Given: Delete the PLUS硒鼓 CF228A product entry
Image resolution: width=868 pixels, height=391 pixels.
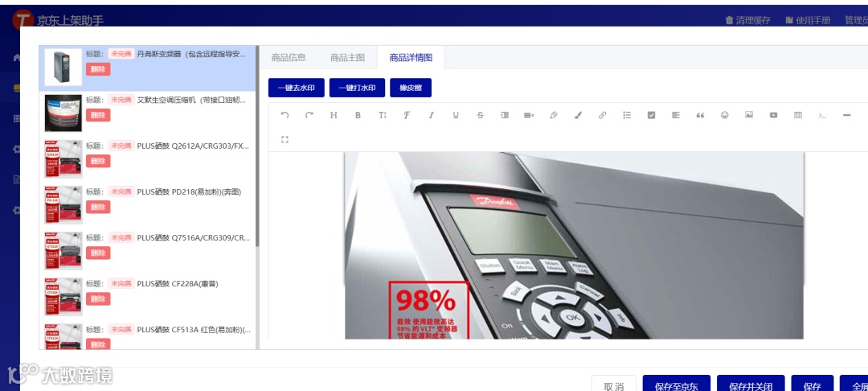Looking at the screenshot, I should tap(98, 299).
